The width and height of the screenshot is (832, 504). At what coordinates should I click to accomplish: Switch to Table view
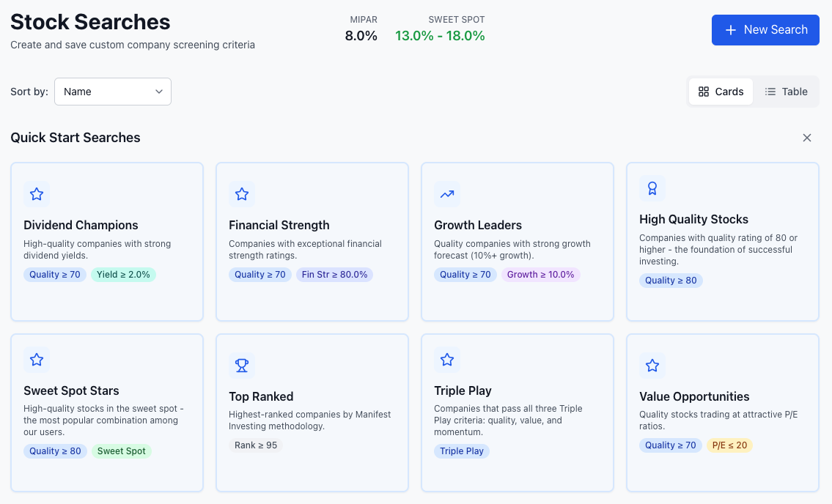pos(786,92)
